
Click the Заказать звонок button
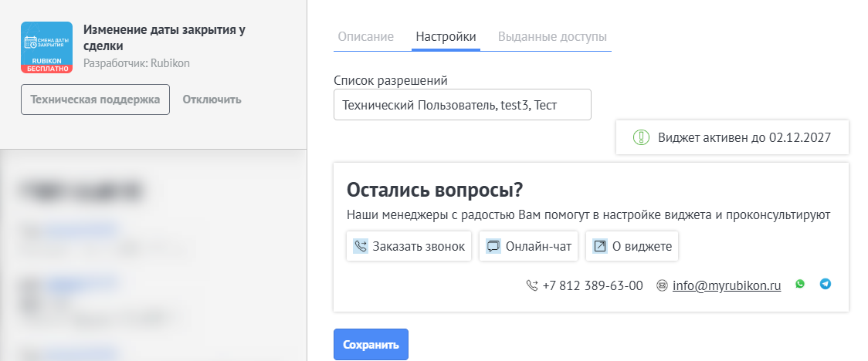point(409,246)
